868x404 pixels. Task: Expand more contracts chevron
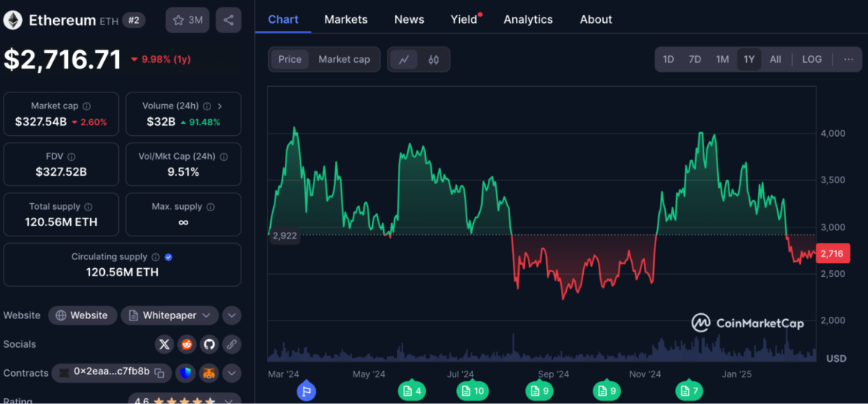coord(232,373)
